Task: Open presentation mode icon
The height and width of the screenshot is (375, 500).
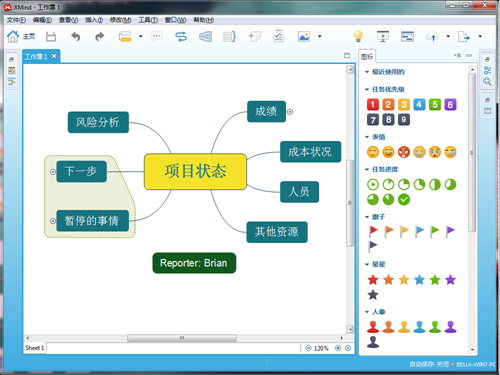Action: (x=383, y=36)
